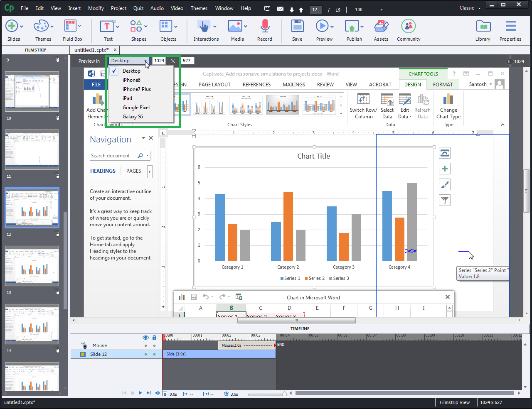532x409 pixels.
Task: Stop timeline playback
Action: tap(132, 393)
